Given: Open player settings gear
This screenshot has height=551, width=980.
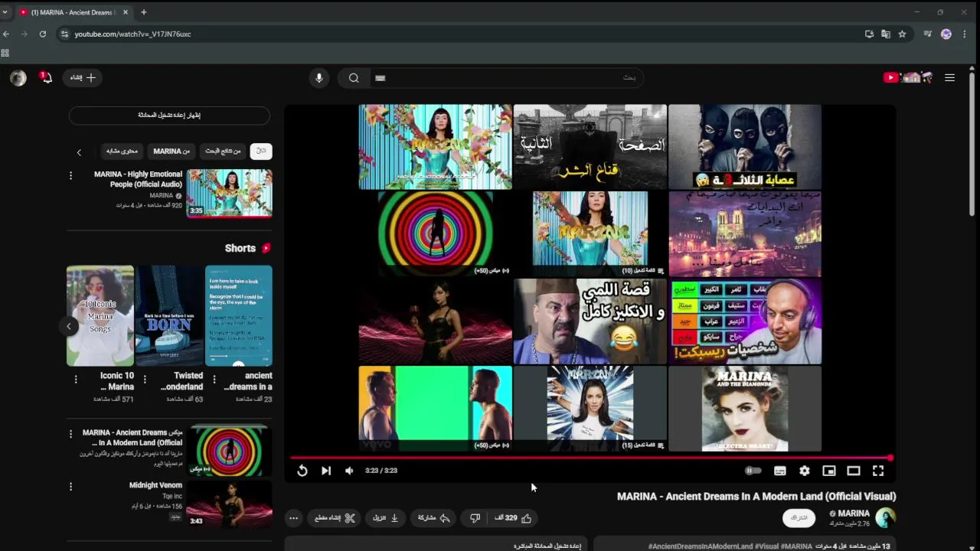Looking at the screenshot, I should (x=805, y=471).
